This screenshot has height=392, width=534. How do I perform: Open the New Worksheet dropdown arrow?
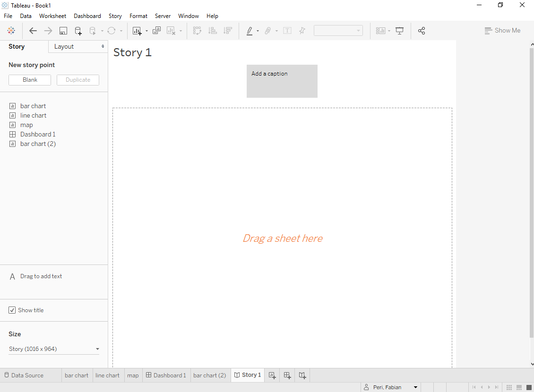pos(147,31)
